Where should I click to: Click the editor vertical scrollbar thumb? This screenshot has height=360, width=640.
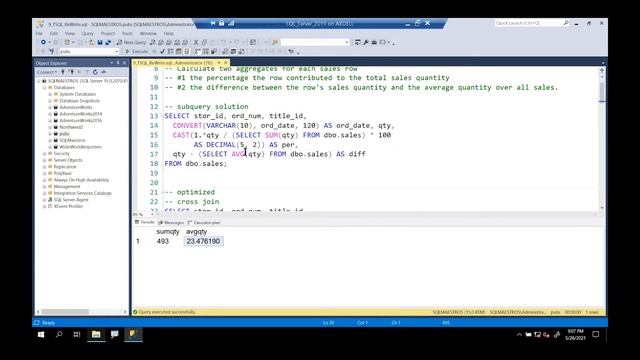tap(602, 91)
